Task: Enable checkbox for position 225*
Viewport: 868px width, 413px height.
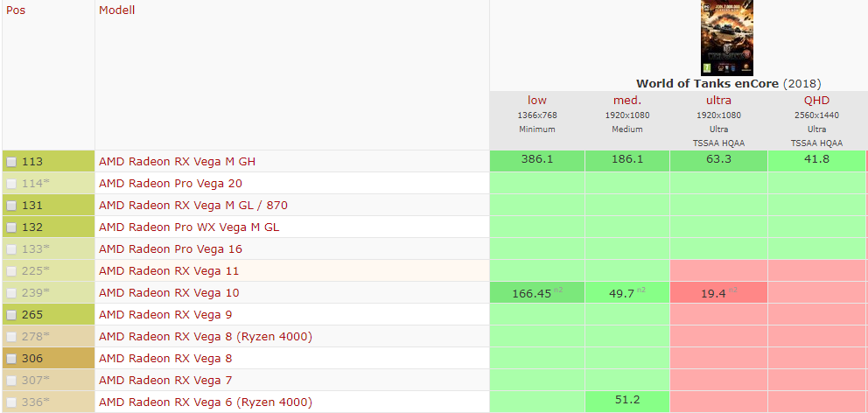Action: pyautogui.click(x=11, y=271)
